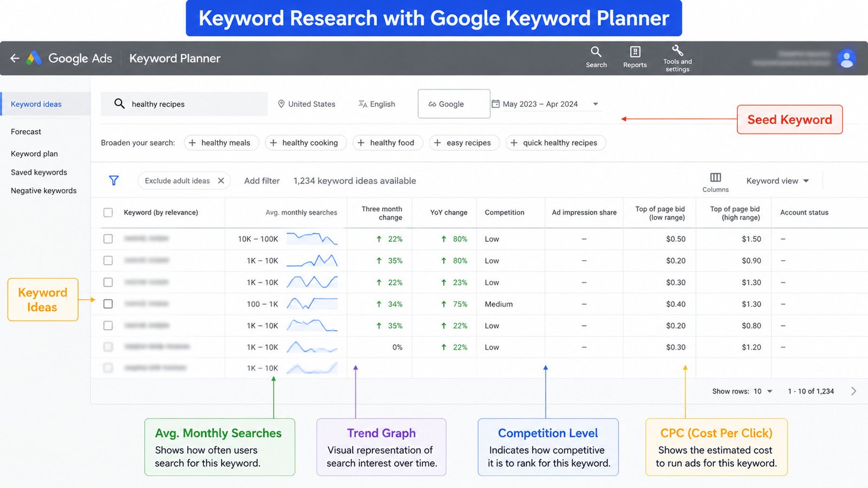Check the row with $0.80 high bid
Image resolution: width=868 pixels, height=488 pixels.
[x=108, y=325]
